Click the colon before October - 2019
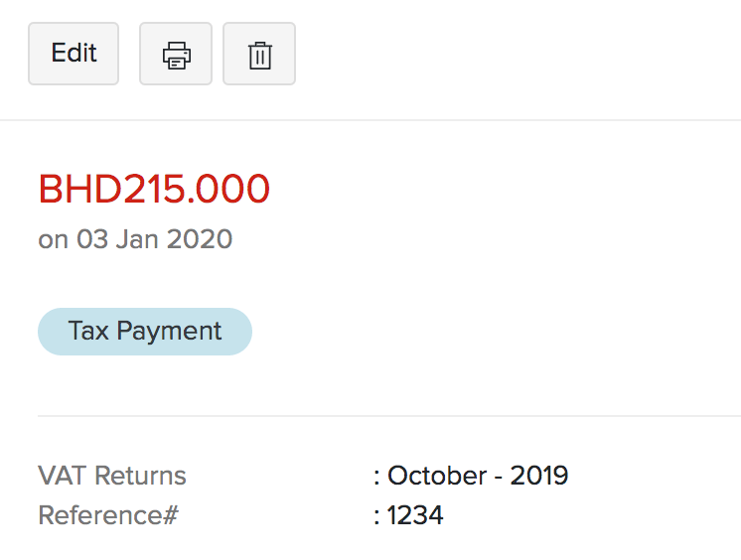 377,476
